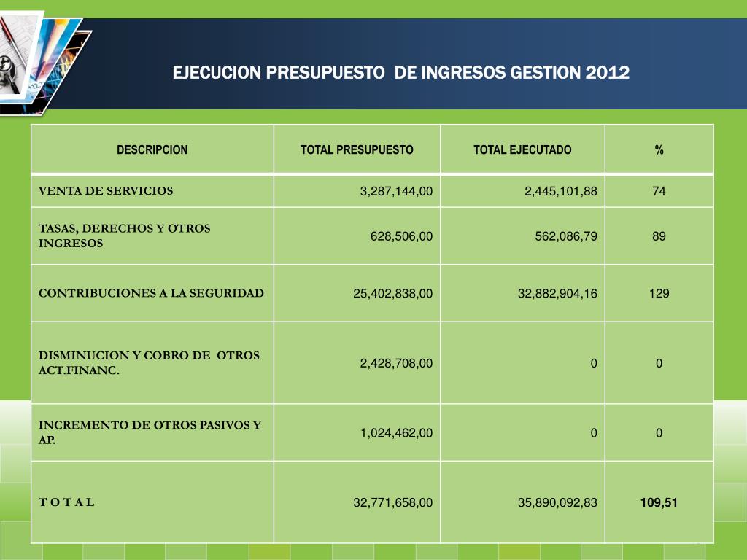The width and height of the screenshot is (747, 560).
Task: Click the value 1,024,462,00
Action: coord(396,433)
